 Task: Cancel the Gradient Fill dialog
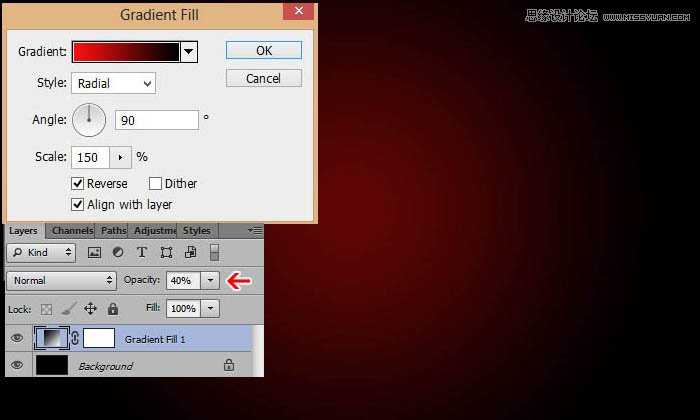coord(264,79)
